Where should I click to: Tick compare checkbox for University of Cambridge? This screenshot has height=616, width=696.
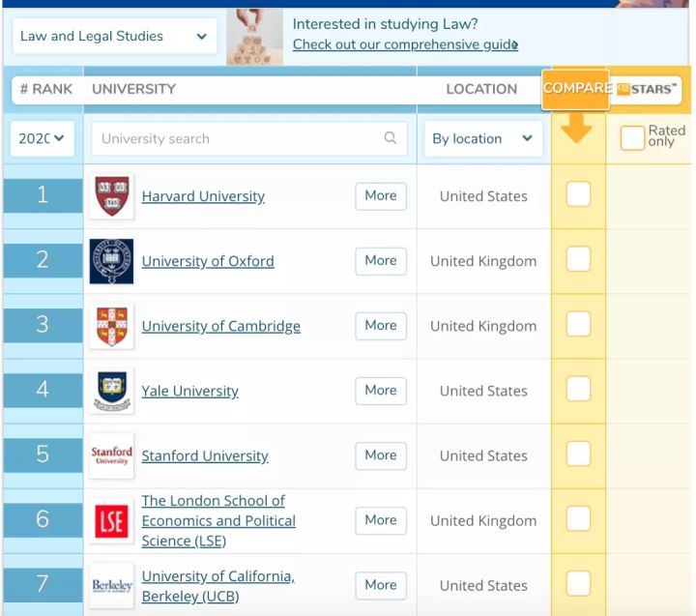coord(578,324)
